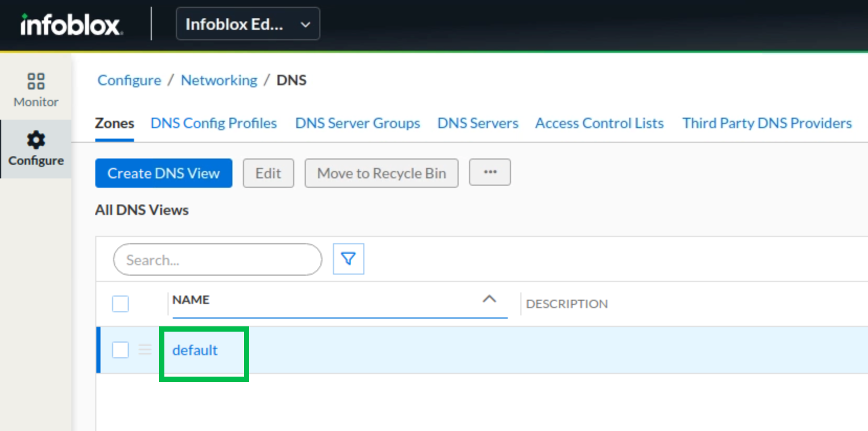Click the Search input field
This screenshot has width=868, height=431.
tap(217, 260)
